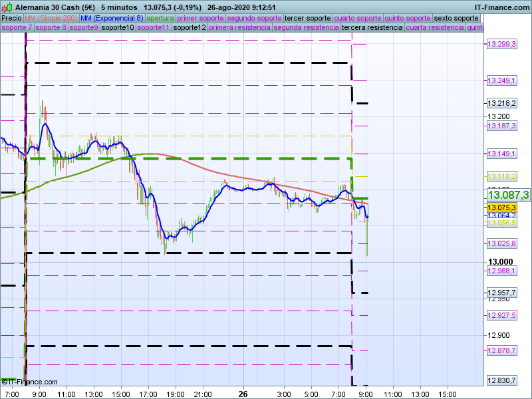Select the tercer soporte legend label

307,18
